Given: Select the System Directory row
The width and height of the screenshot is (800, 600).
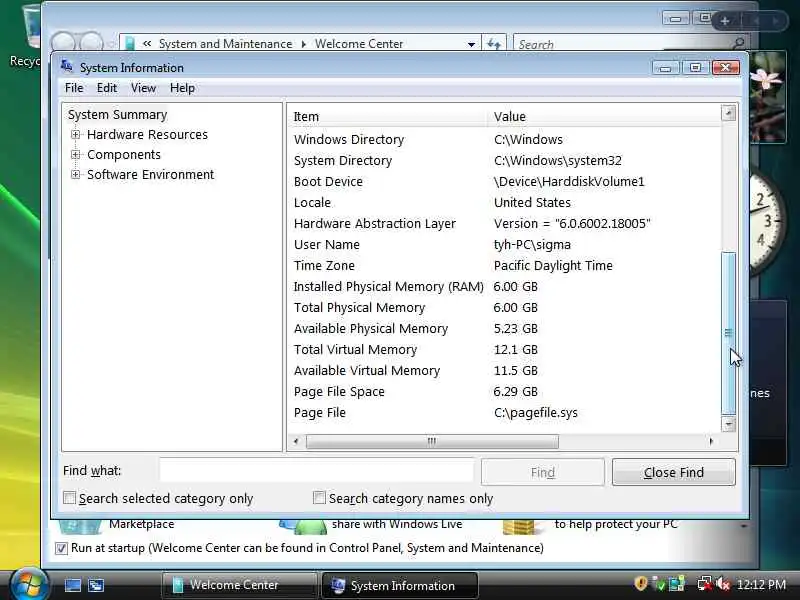Looking at the screenshot, I should coord(504,160).
